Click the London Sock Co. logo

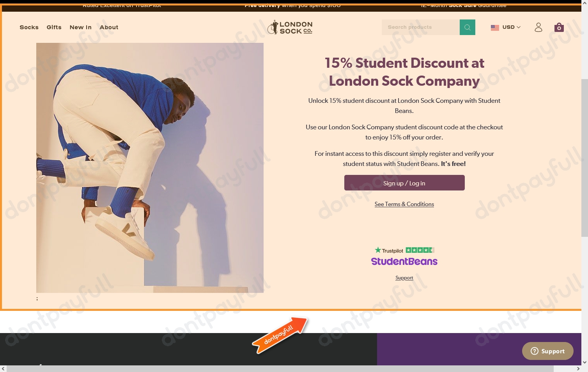pyautogui.click(x=290, y=27)
